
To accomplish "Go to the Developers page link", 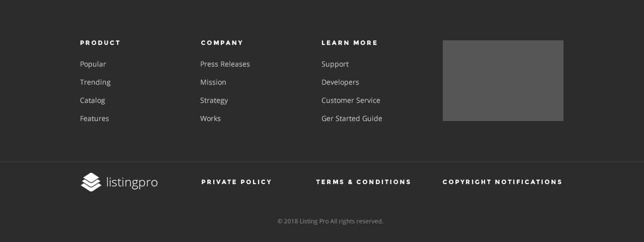I will coord(340,82).
